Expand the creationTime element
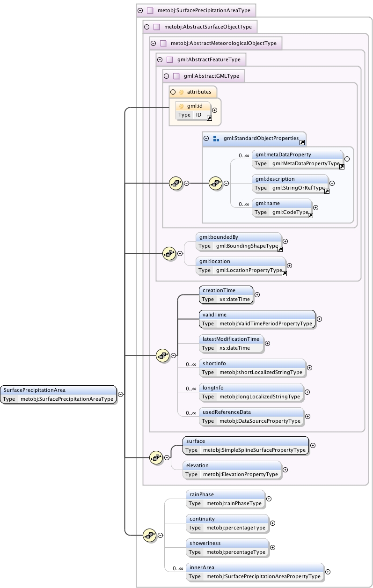This screenshot has height=588, width=373. [x=256, y=295]
